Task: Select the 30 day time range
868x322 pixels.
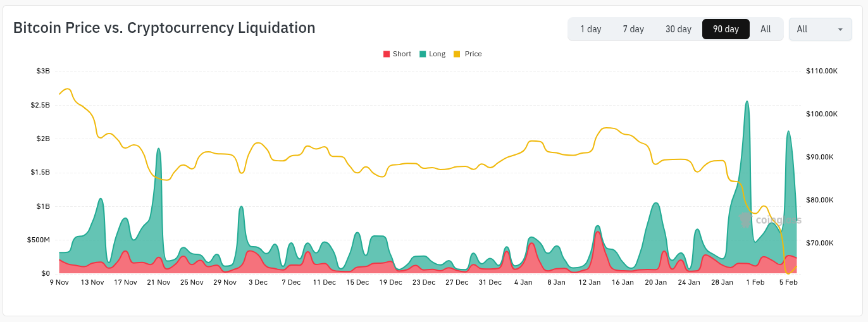Action: [678, 29]
